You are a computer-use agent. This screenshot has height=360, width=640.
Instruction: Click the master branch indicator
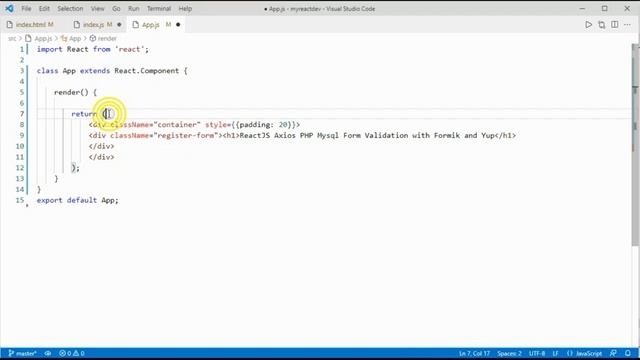22,353
